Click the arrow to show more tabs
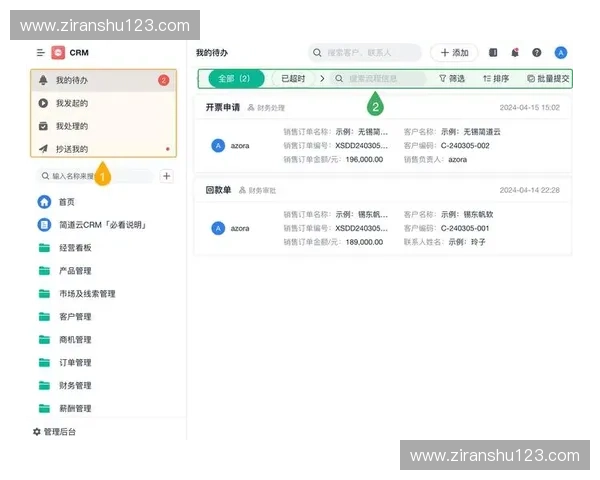600x480 pixels. click(x=322, y=79)
